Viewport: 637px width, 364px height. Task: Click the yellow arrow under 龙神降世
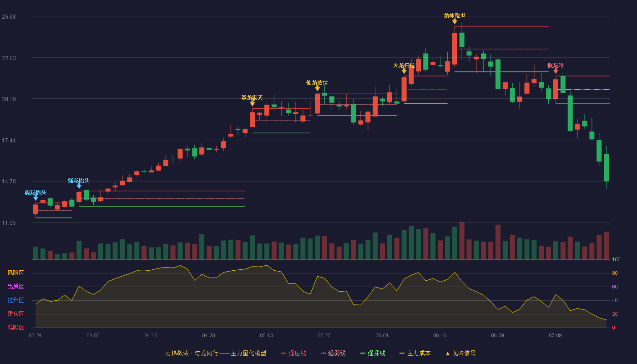pyautogui.click(x=455, y=21)
